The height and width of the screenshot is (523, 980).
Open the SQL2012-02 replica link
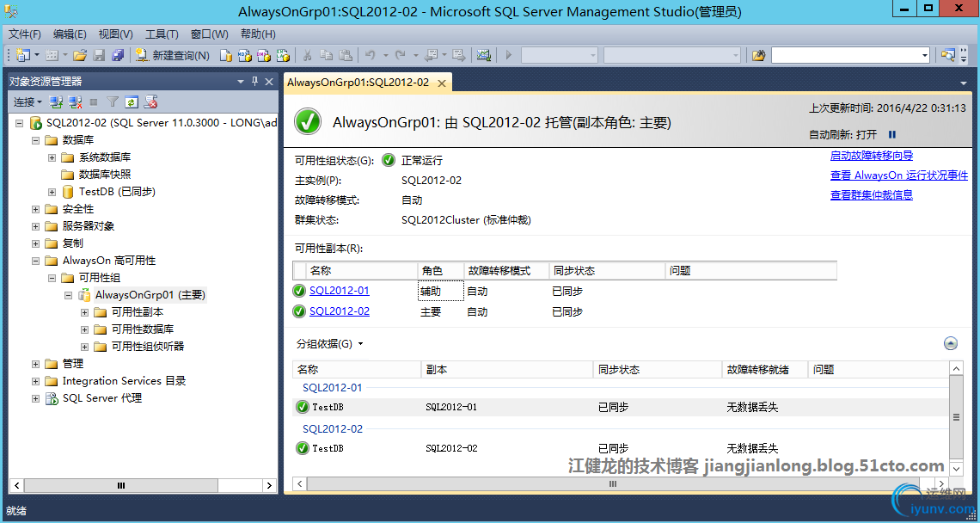340,311
